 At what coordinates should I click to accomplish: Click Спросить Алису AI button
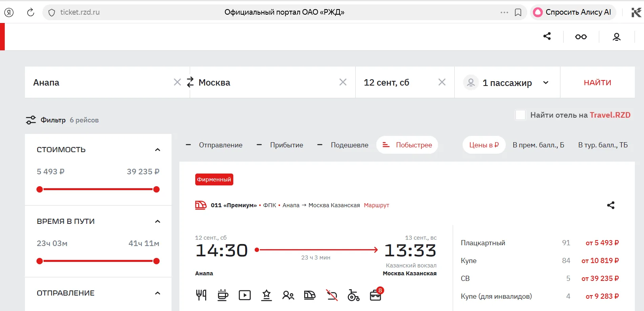point(573,12)
